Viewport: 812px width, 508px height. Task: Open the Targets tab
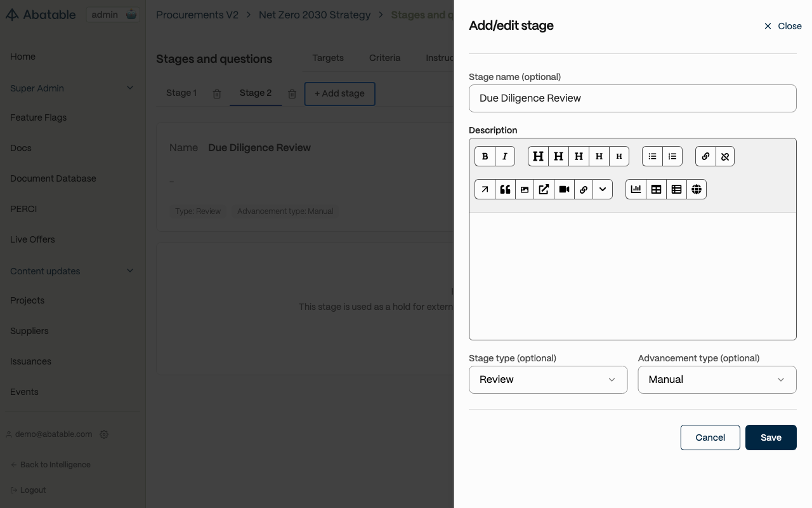[x=328, y=58]
